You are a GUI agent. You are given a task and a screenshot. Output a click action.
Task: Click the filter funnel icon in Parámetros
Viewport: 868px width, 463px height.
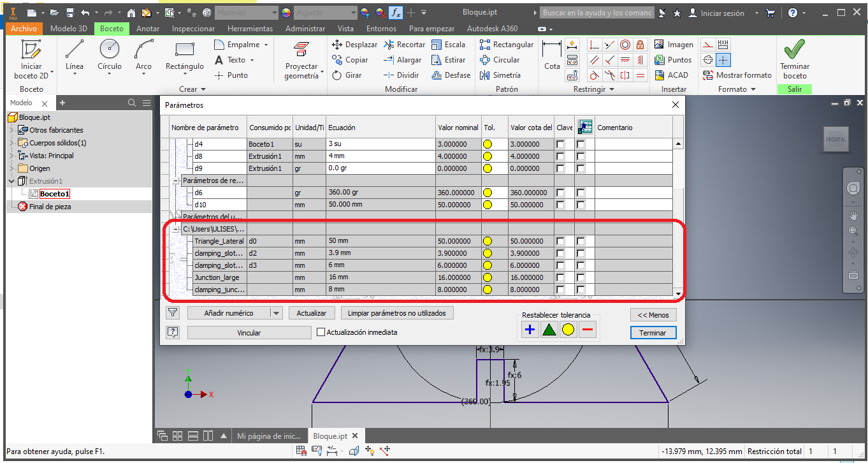point(172,313)
